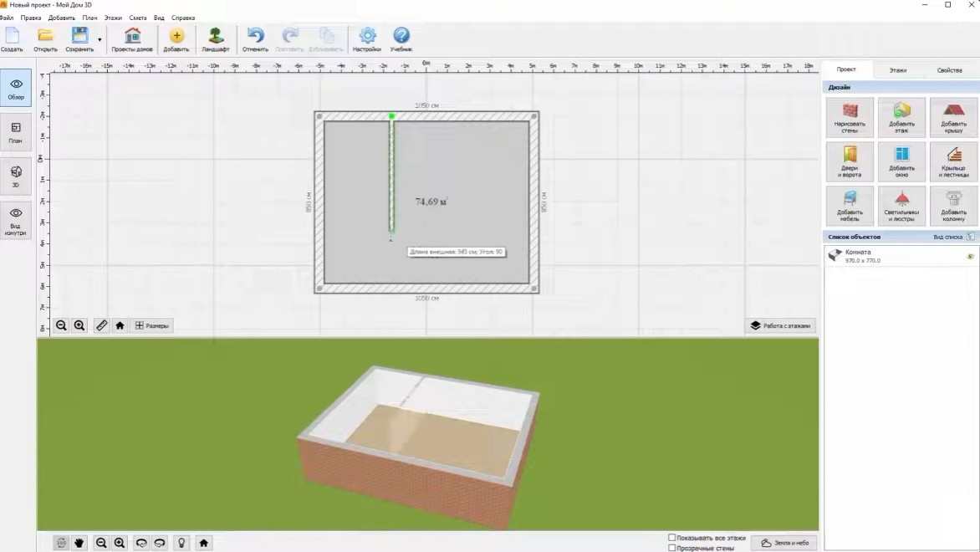Click the light bulb icon in 3D toolbar
This screenshot has height=552, width=980.
(181, 543)
